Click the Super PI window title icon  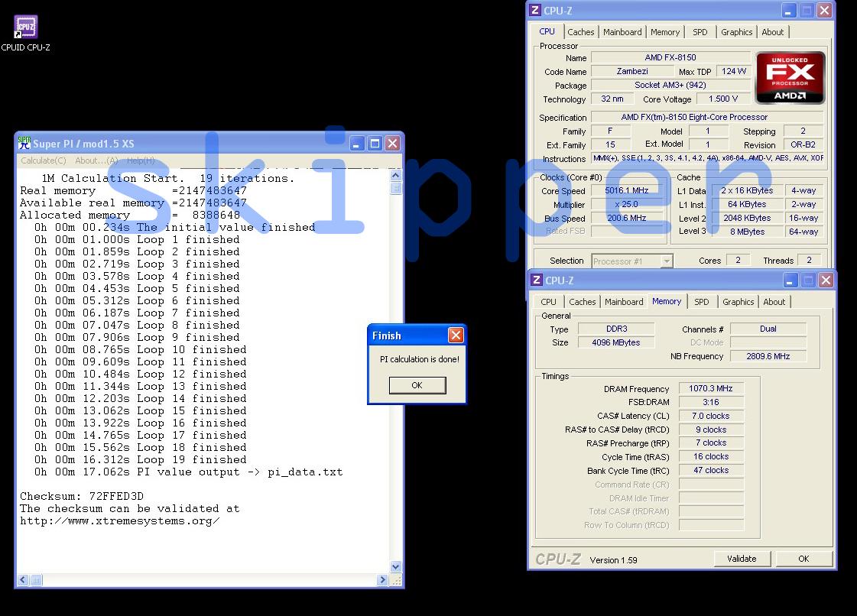click(24, 143)
